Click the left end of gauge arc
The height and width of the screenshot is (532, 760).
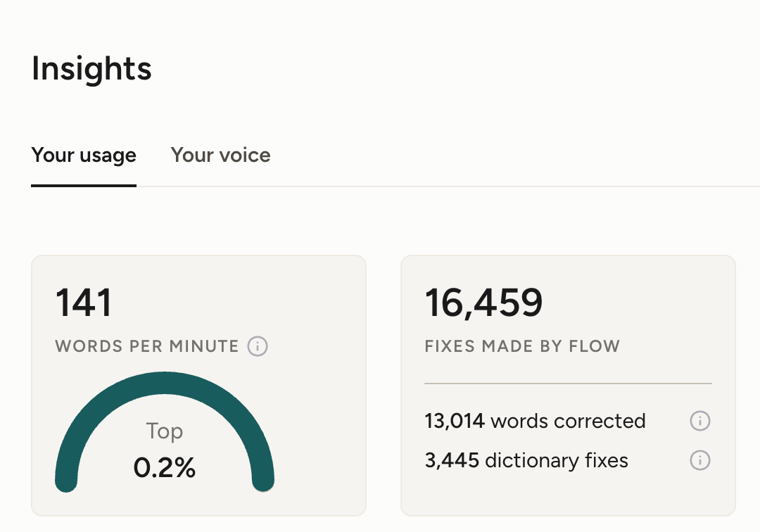(x=66, y=481)
